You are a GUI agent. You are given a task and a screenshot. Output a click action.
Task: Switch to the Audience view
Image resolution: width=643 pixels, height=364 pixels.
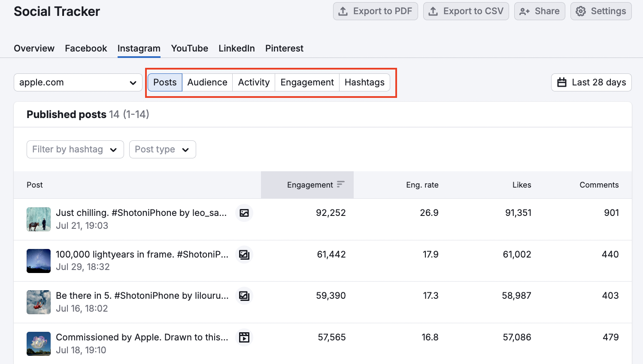(x=207, y=82)
